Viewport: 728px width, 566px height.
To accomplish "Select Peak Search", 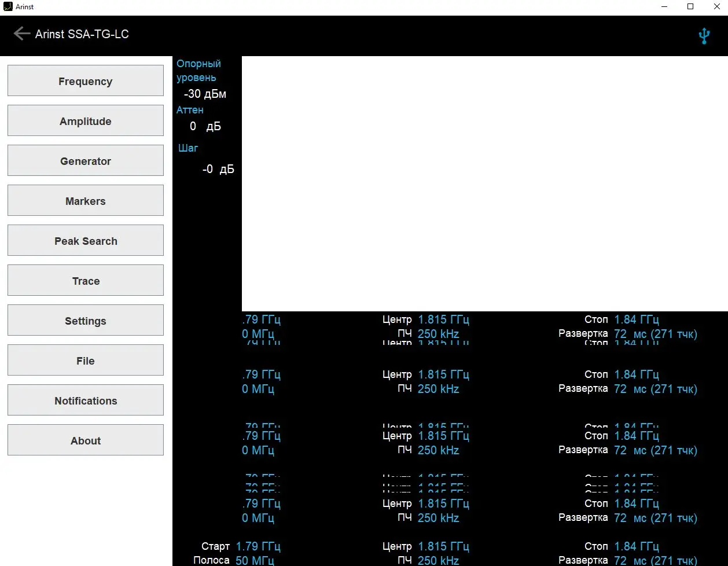I will coord(86,240).
